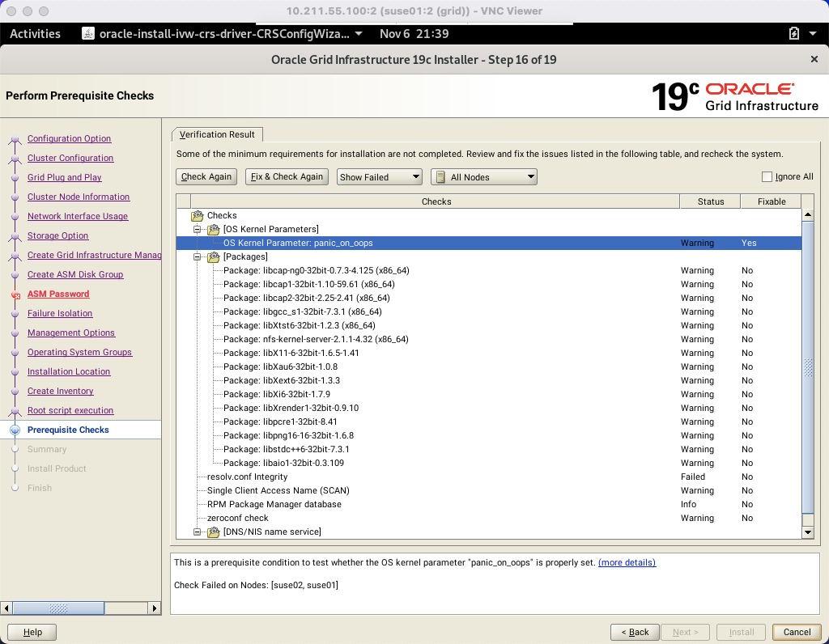This screenshot has width=829, height=644.
Task: Collapse the OS Kernel Parameters tree node
Action: 198,229
